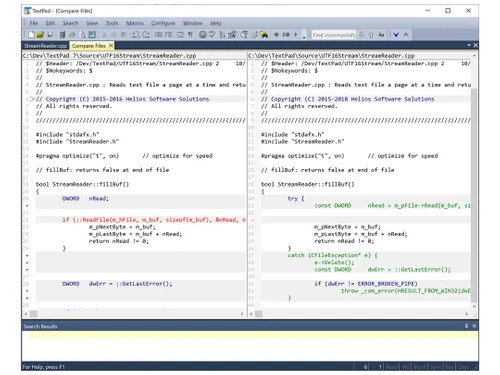
Task: Expand the toolbar overflow options arrow
Action: 304,37
